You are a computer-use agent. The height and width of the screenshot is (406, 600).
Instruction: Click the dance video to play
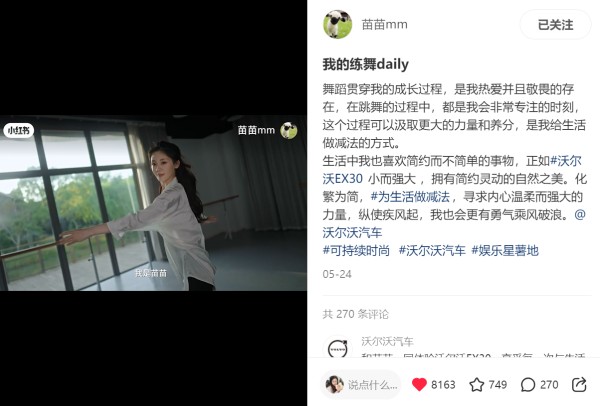click(x=153, y=203)
